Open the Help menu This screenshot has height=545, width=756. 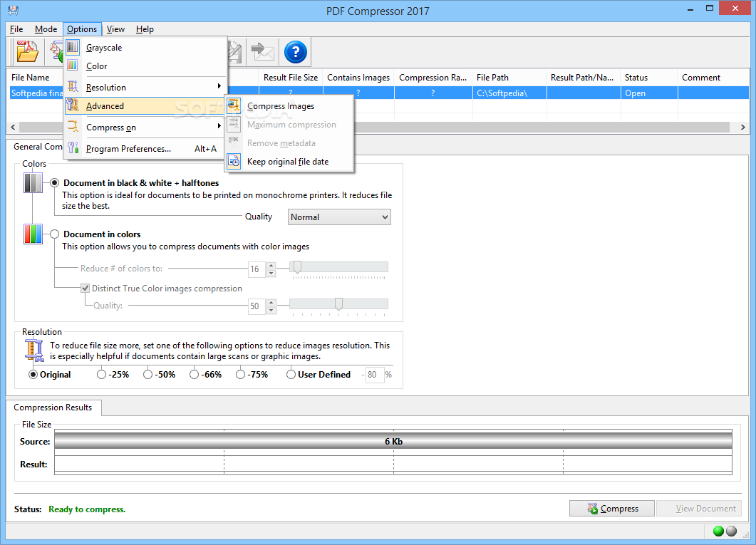[145, 29]
